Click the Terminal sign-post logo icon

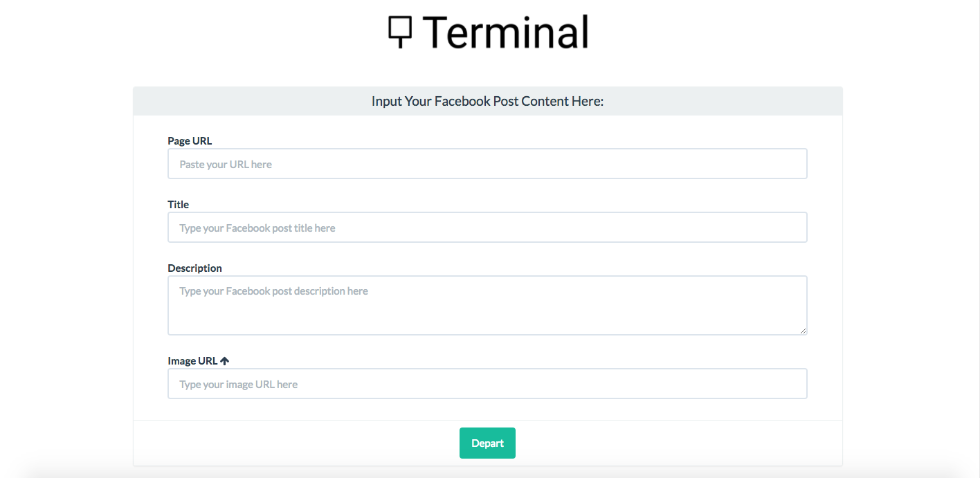pos(399,30)
